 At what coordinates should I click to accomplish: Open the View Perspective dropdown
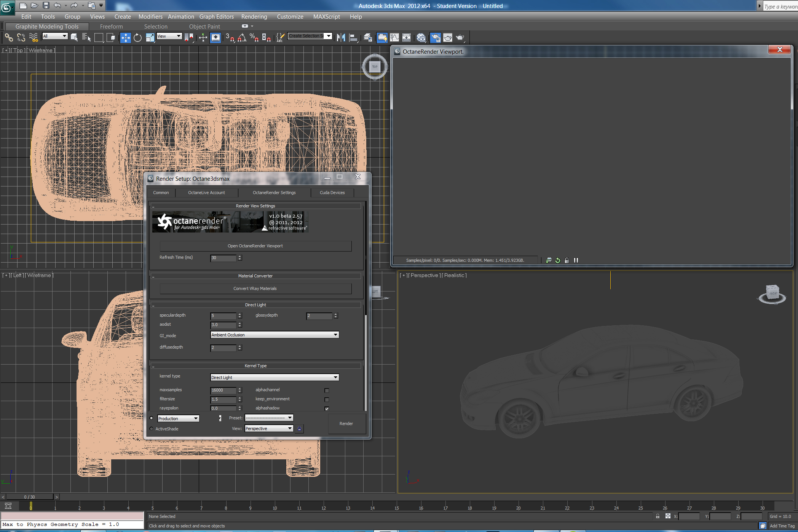coord(269,428)
